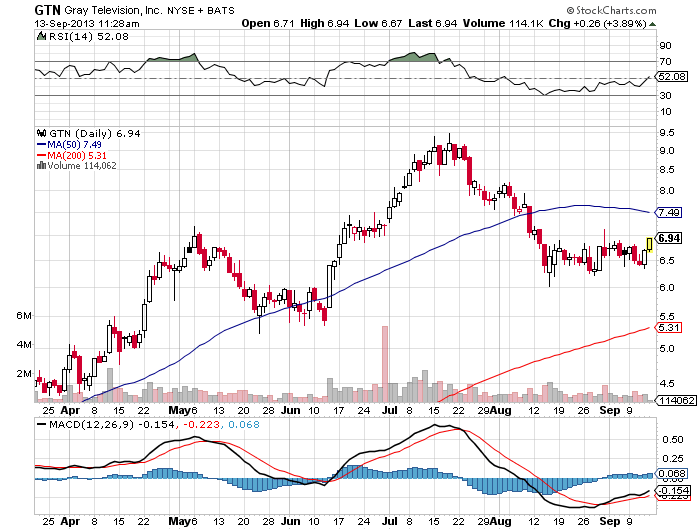Viewport: 700px width, 530px height.
Task: Click the May6 label under price panel
Action: (183, 410)
